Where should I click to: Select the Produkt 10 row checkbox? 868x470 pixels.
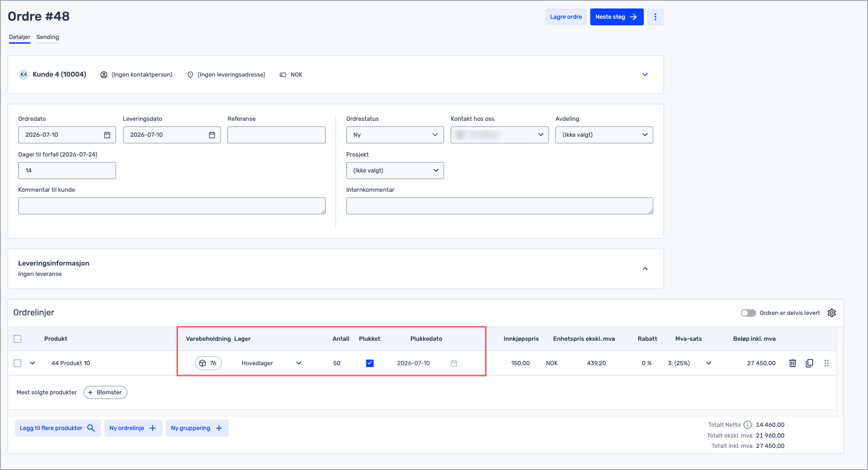pos(17,363)
